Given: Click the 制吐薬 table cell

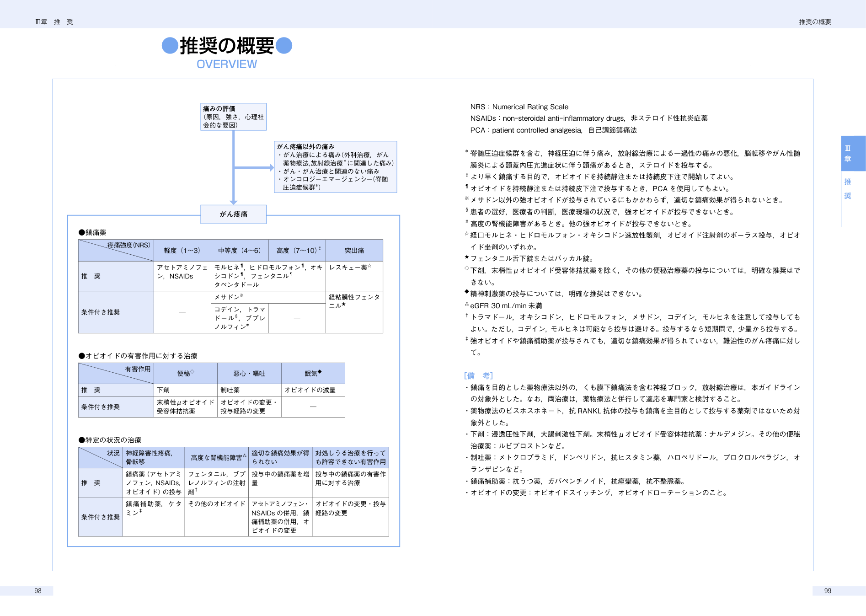Looking at the screenshot, I should pyautogui.click(x=249, y=390).
